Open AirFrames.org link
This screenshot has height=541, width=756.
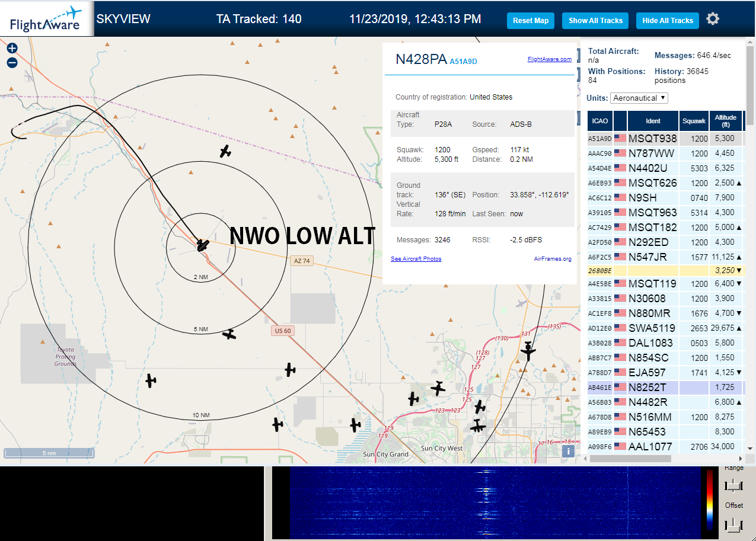[553, 259]
